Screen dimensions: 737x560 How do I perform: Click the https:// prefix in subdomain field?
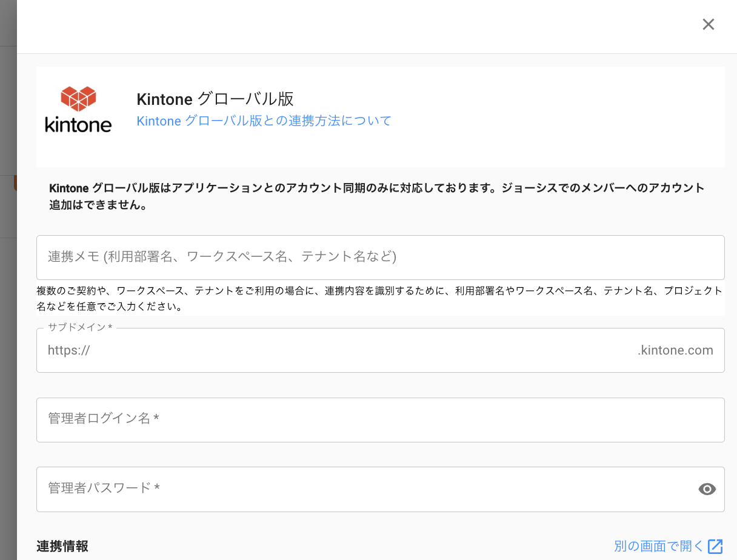(68, 350)
